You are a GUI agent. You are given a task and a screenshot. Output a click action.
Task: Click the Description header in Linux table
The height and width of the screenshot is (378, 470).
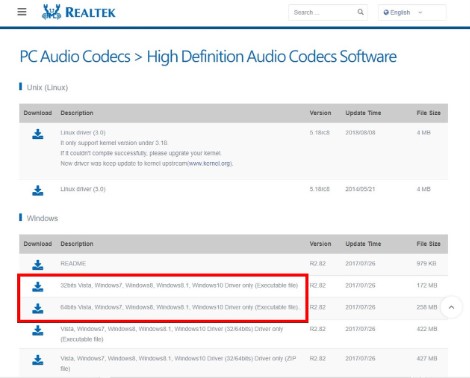pos(77,113)
